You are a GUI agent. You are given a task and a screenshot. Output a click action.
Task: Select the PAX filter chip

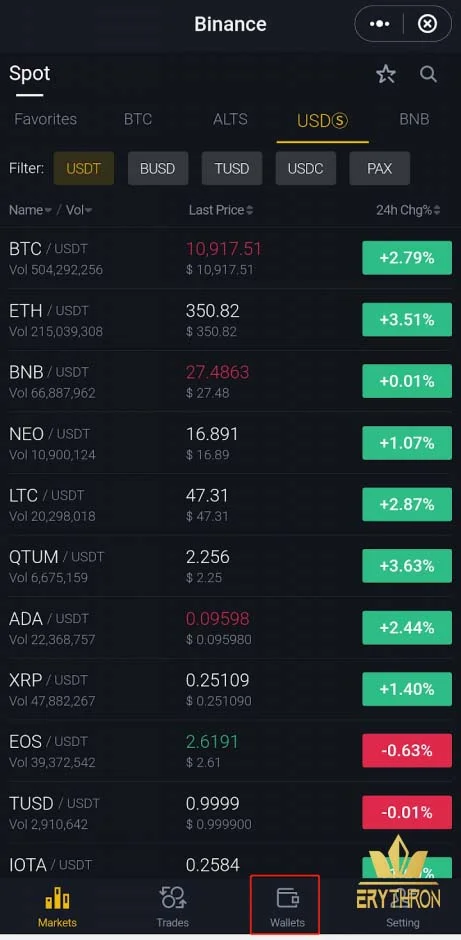coord(379,168)
